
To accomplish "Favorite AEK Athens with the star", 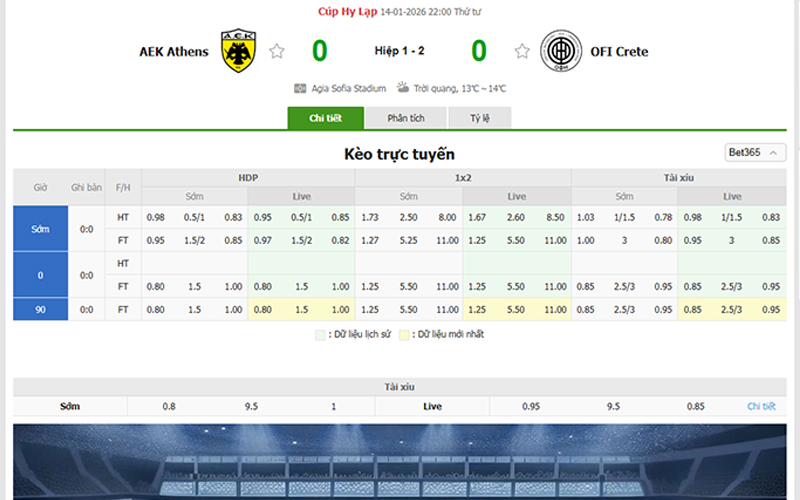I will coord(277,51).
